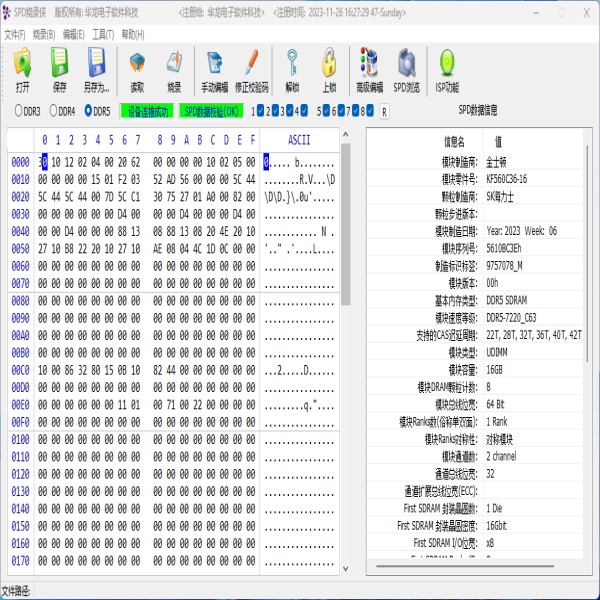600x600 pixels.
Task: Toggle block checkbox number 8
Action: (x=370, y=111)
